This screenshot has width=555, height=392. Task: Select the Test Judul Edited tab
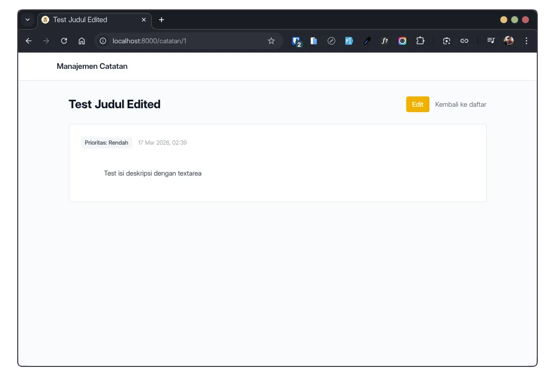point(89,20)
